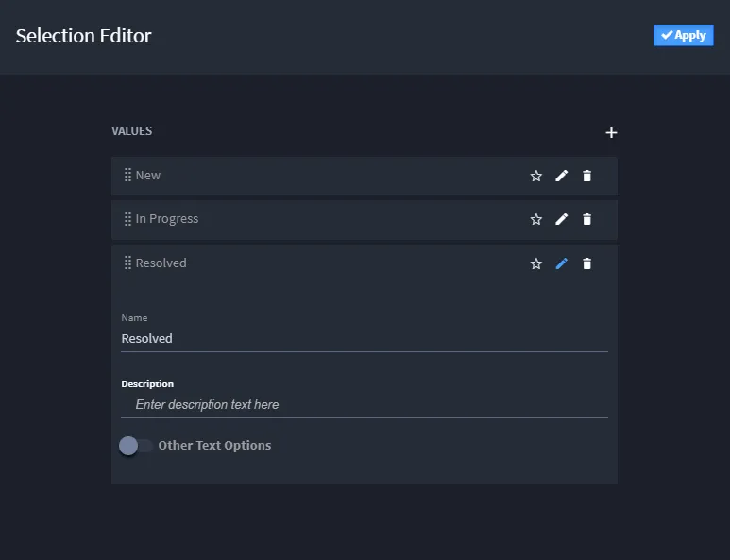Delete the New value
This screenshot has height=560, width=730.
coord(586,176)
